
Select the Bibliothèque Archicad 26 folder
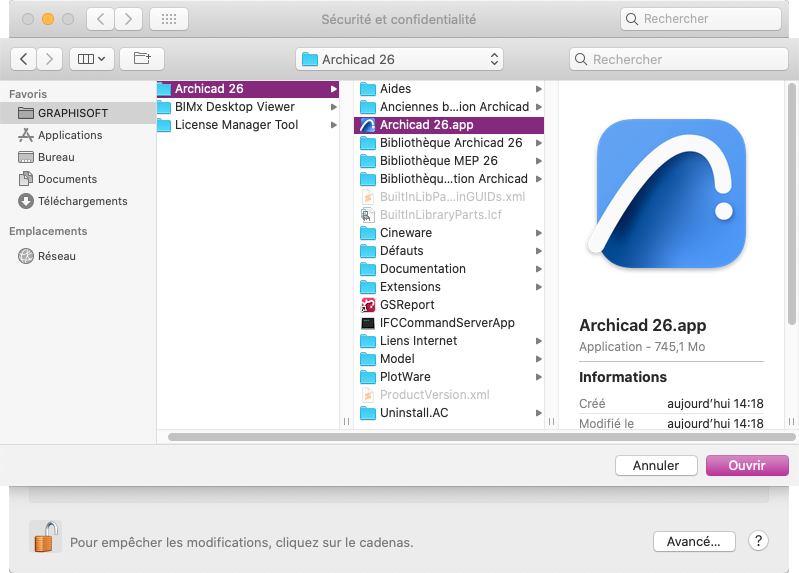click(x=449, y=143)
